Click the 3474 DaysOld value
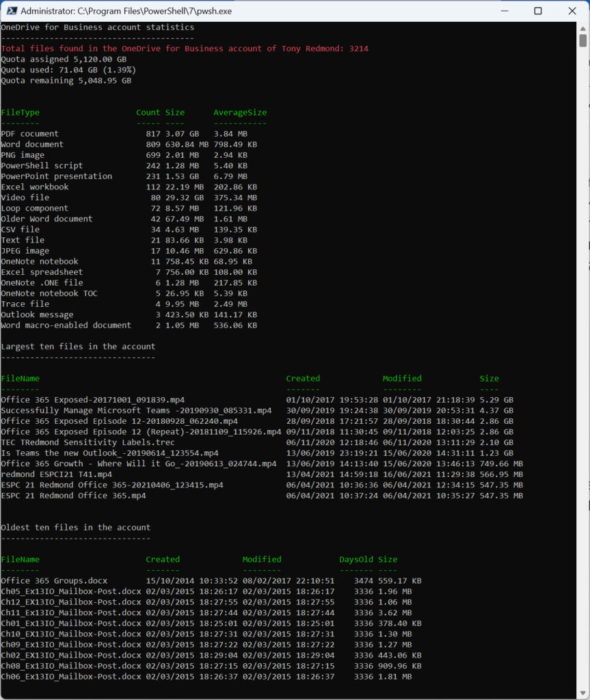 [x=363, y=581]
